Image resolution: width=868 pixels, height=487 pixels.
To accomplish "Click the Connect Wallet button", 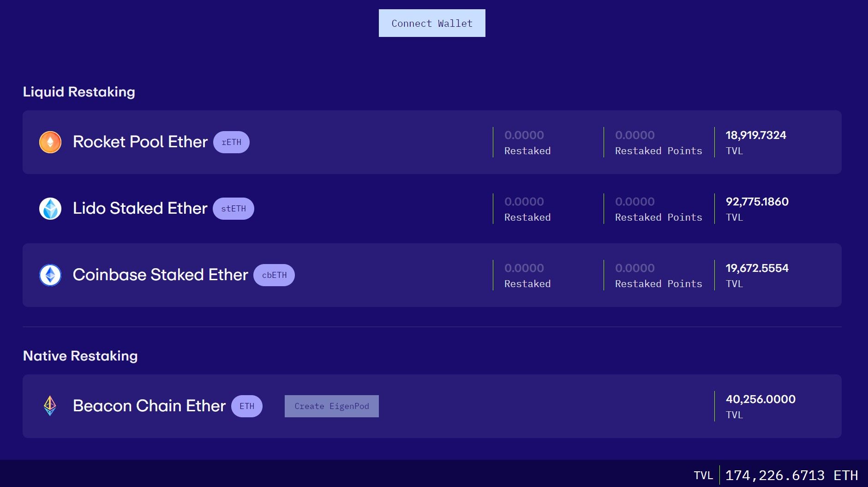I will (x=431, y=23).
